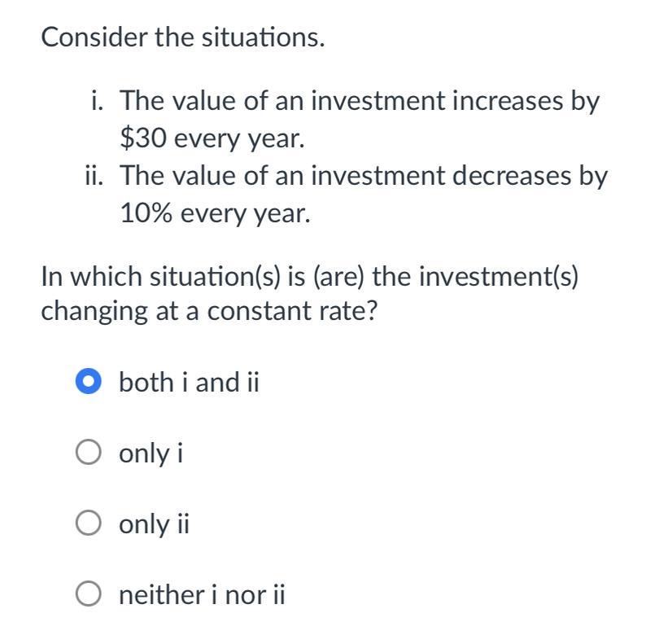Click the "$30 every year." text line
Viewport: 672px width, 622px height.
click(212, 139)
